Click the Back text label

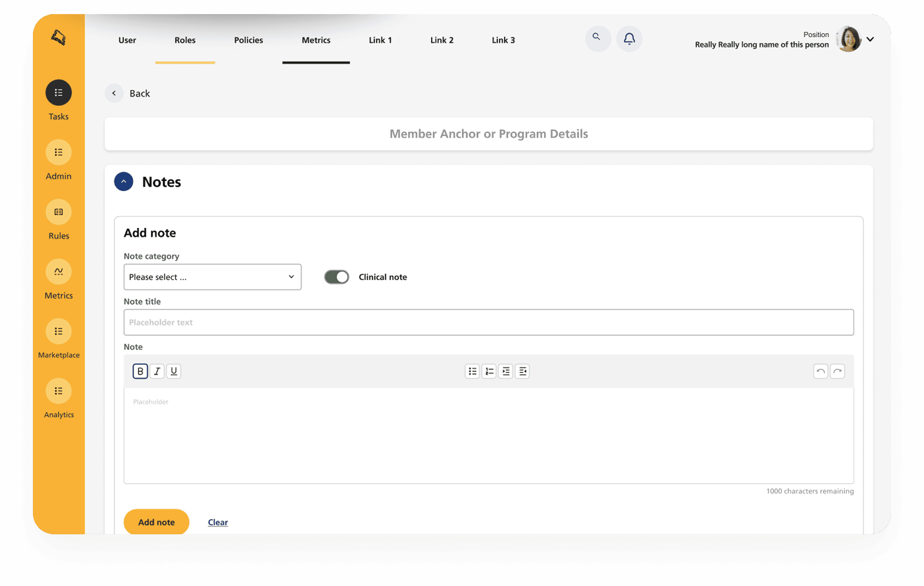pyautogui.click(x=140, y=93)
